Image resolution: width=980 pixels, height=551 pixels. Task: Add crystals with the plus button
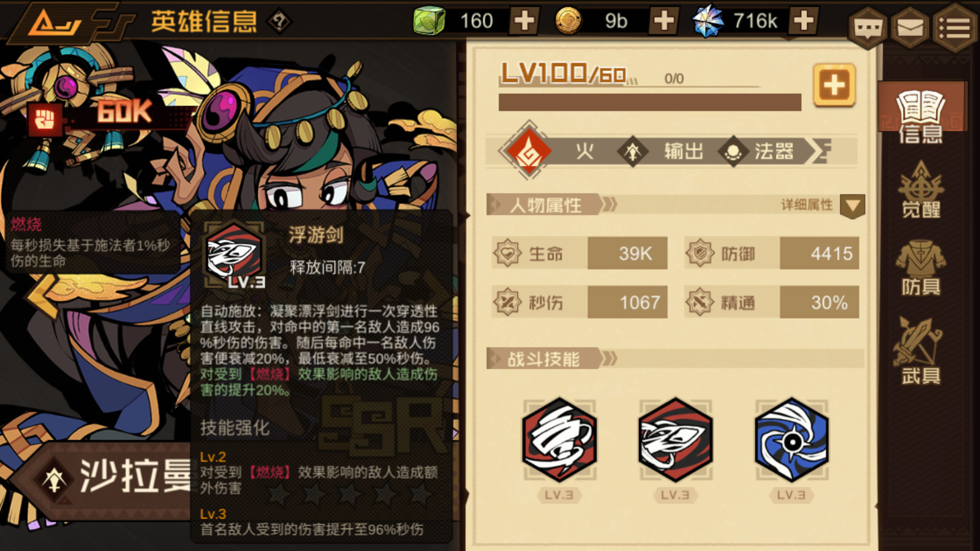(804, 21)
